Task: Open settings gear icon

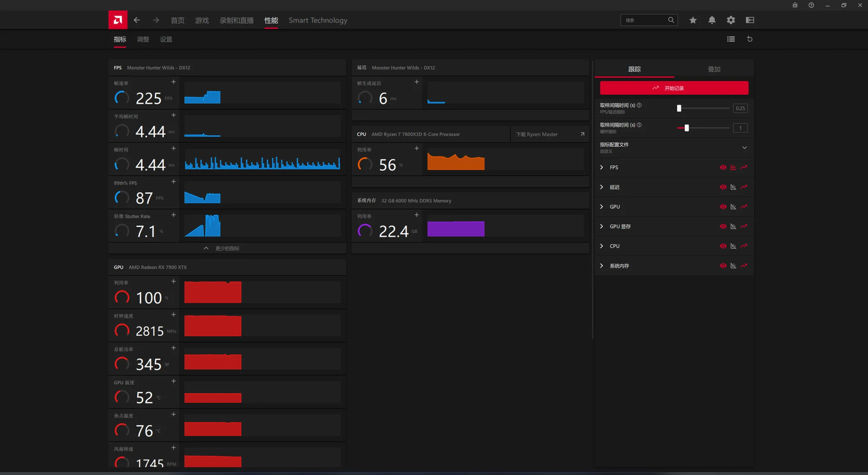Action: coord(731,20)
